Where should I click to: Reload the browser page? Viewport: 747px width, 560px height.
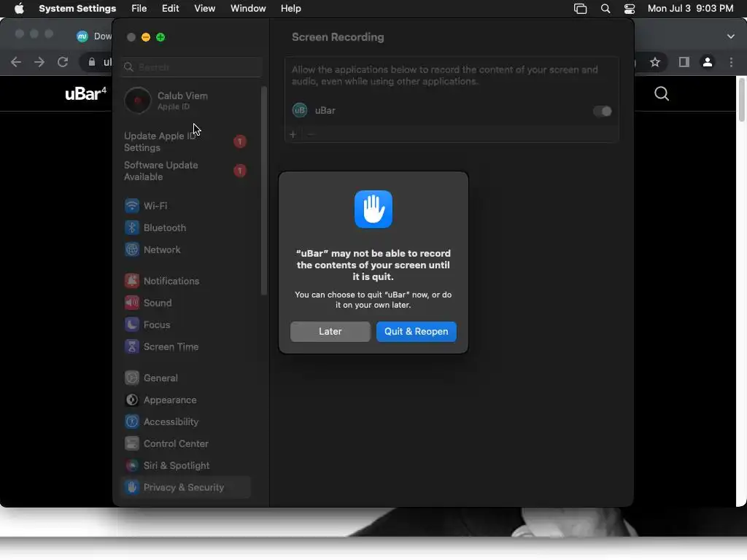(63, 62)
